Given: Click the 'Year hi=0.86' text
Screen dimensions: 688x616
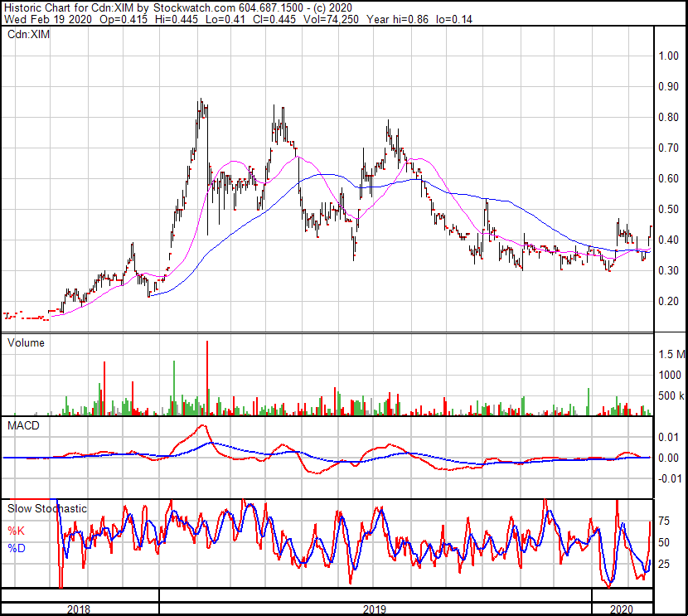Looking at the screenshot, I should (397, 19).
